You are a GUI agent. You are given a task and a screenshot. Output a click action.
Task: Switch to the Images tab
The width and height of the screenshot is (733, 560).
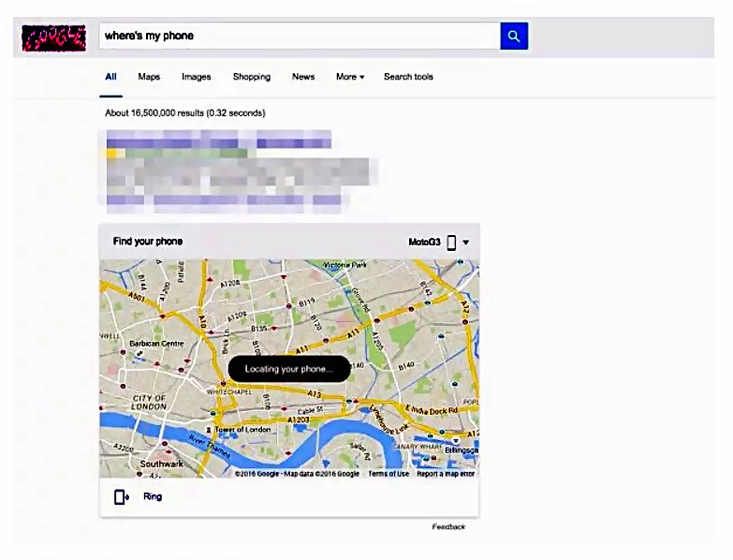tap(197, 77)
